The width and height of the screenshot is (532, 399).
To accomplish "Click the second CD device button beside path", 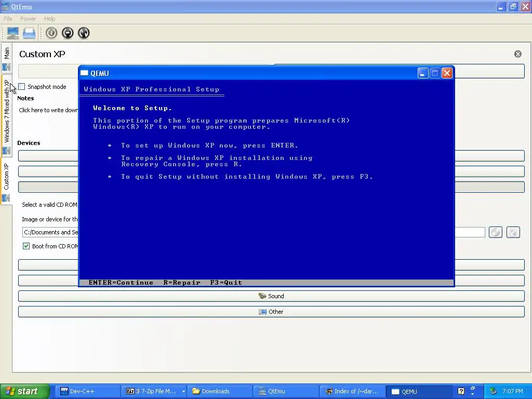I will click(513, 232).
